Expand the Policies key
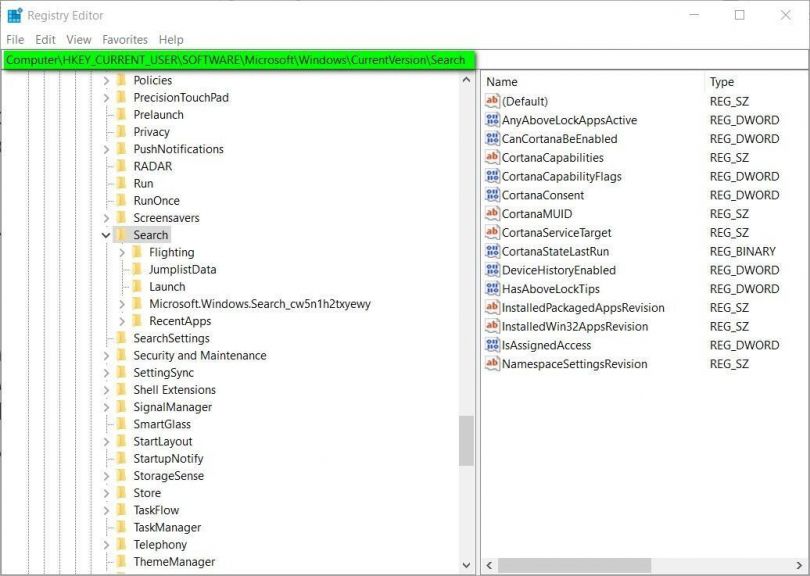810x576 pixels. coord(106,80)
